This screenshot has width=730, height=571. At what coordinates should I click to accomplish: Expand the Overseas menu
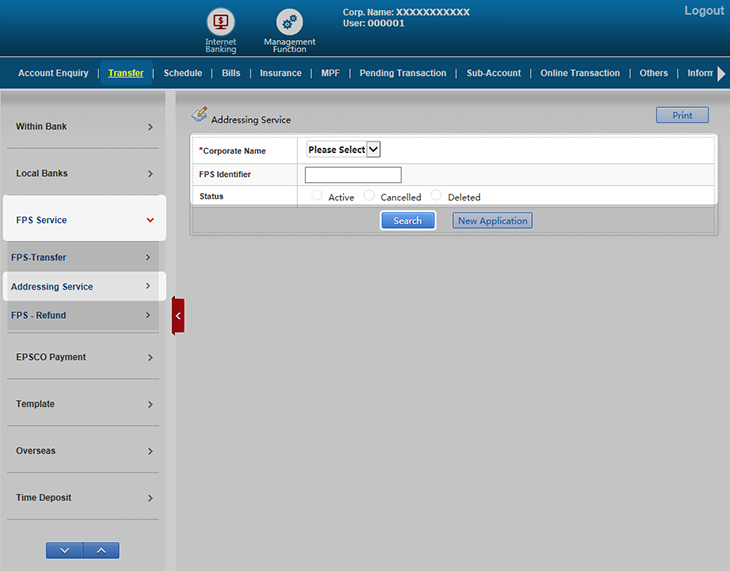(x=83, y=451)
